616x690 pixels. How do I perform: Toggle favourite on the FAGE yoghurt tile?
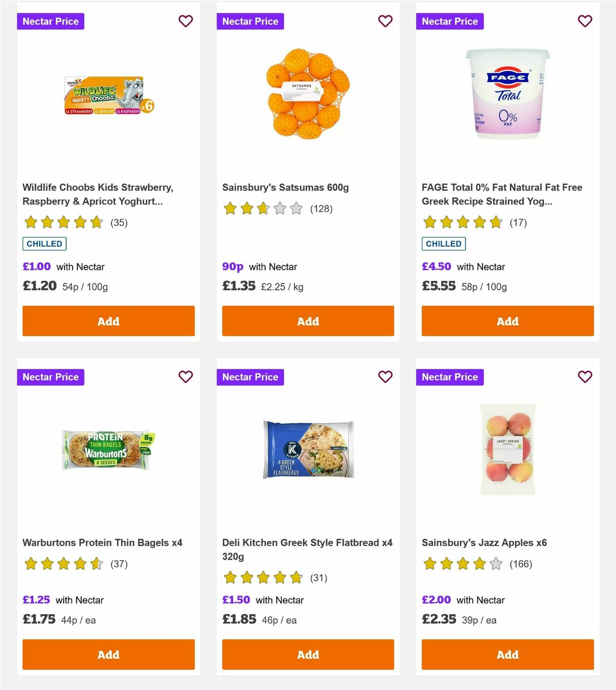[585, 21]
